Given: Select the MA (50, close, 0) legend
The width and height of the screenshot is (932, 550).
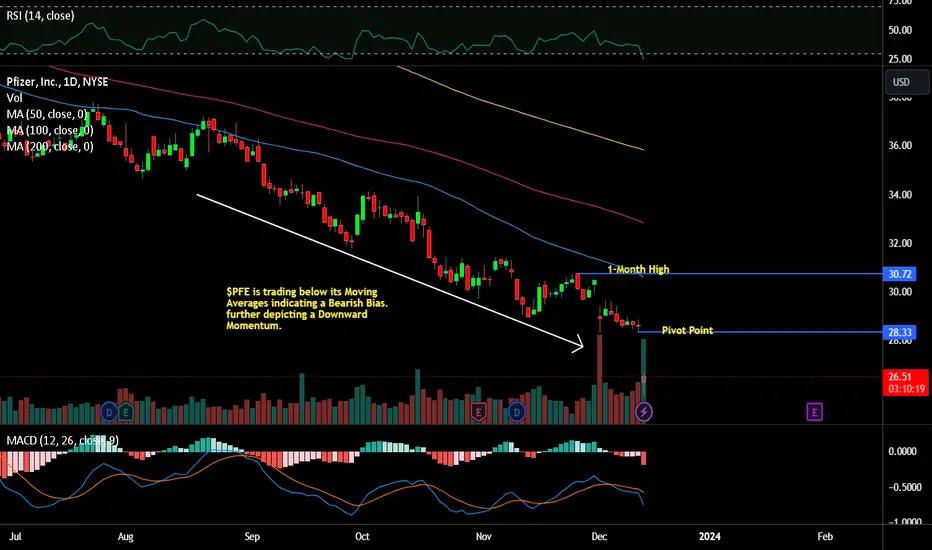Looking at the screenshot, I should (x=47, y=114).
